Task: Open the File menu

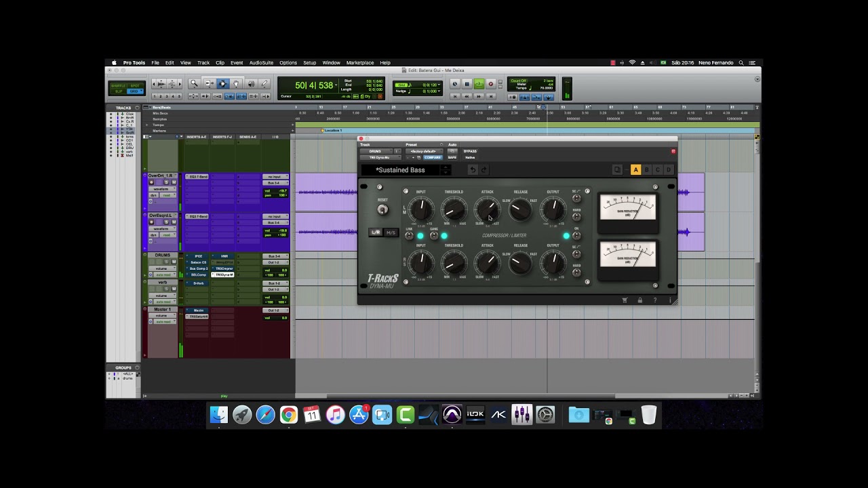Action: [155, 63]
